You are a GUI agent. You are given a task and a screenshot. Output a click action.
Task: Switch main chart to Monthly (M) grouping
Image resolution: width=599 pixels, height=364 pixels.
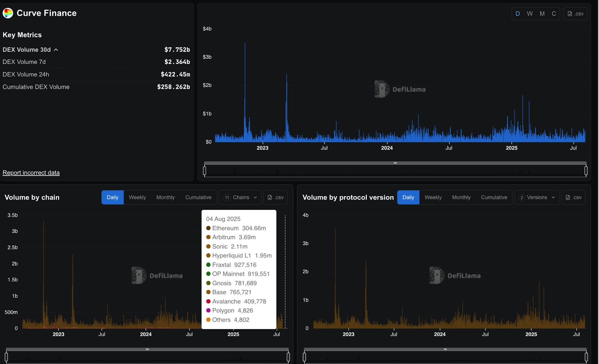point(542,13)
